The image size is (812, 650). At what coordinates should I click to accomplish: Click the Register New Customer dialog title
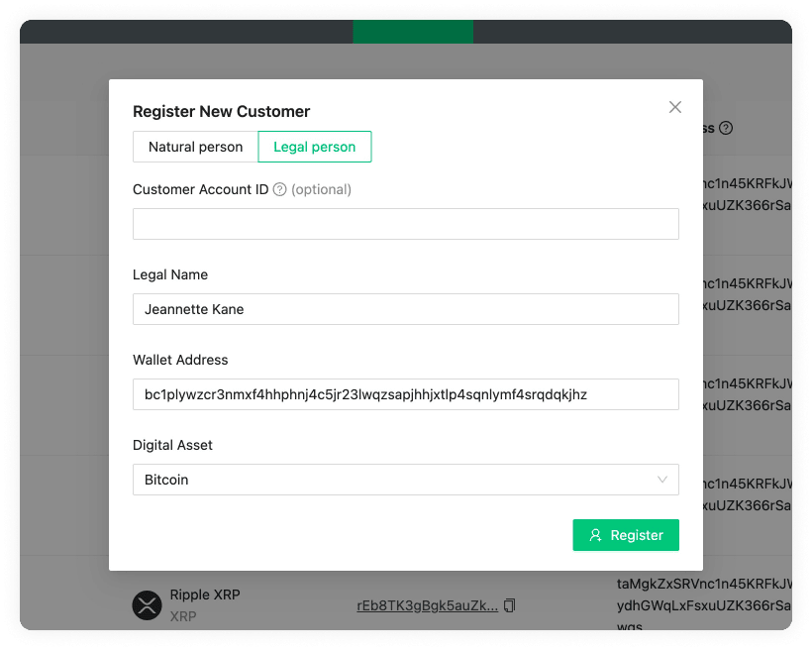221,112
